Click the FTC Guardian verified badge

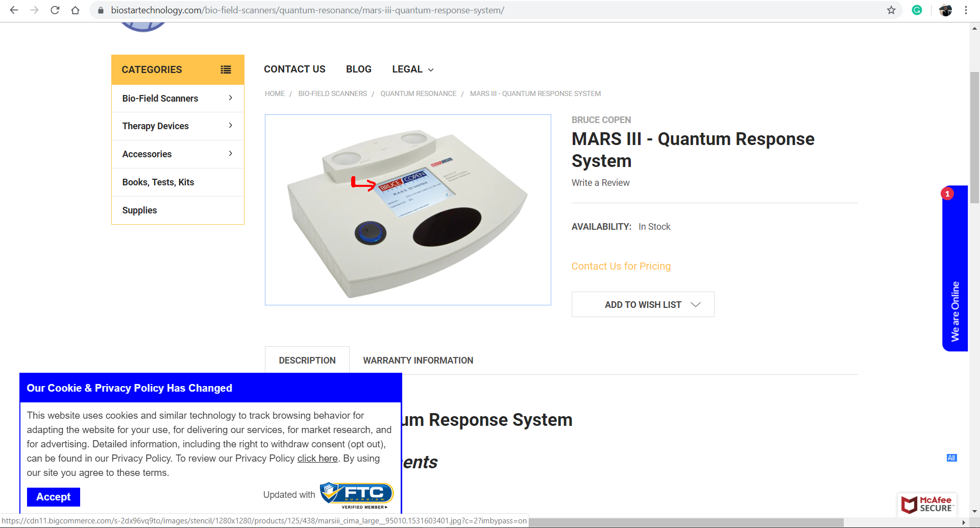click(357, 495)
